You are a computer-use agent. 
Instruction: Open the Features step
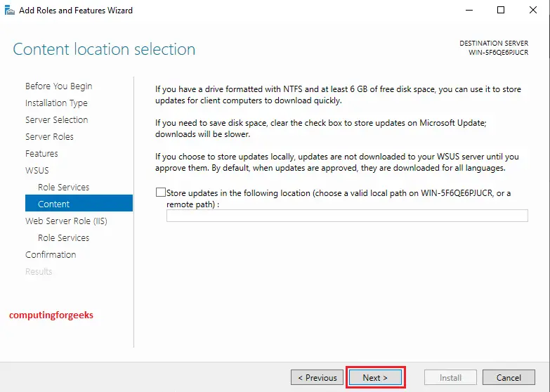point(41,153)
